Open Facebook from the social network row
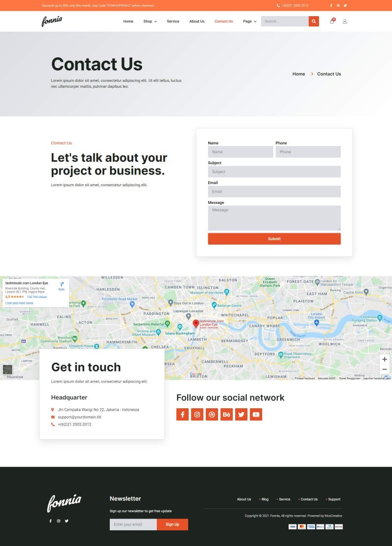The image size is (392, 546). tap(182, 414)
